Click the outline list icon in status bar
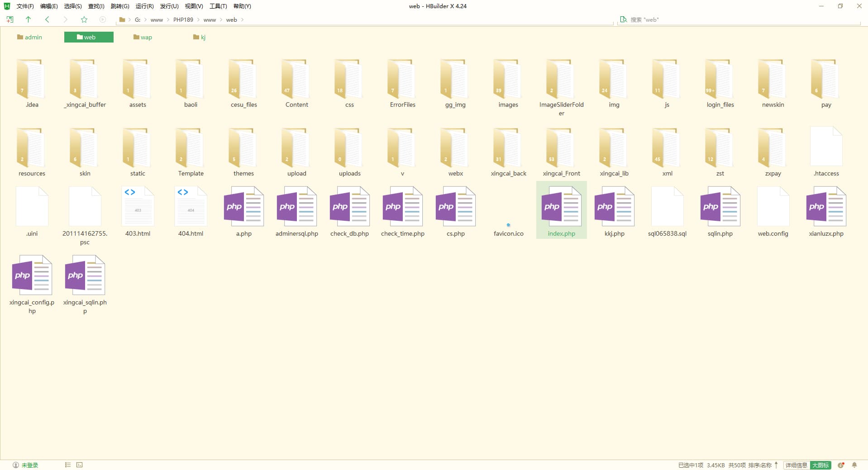 (68, 465)
